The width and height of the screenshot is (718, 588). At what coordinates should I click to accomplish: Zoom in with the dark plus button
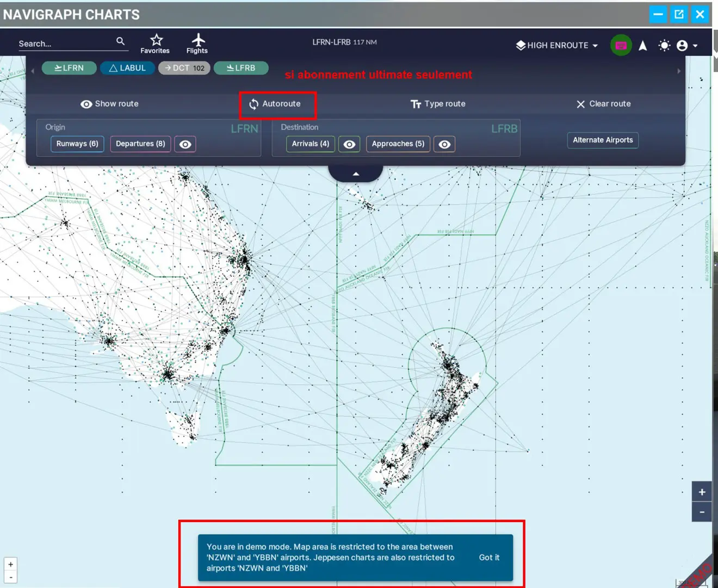[x=702, y=492]
